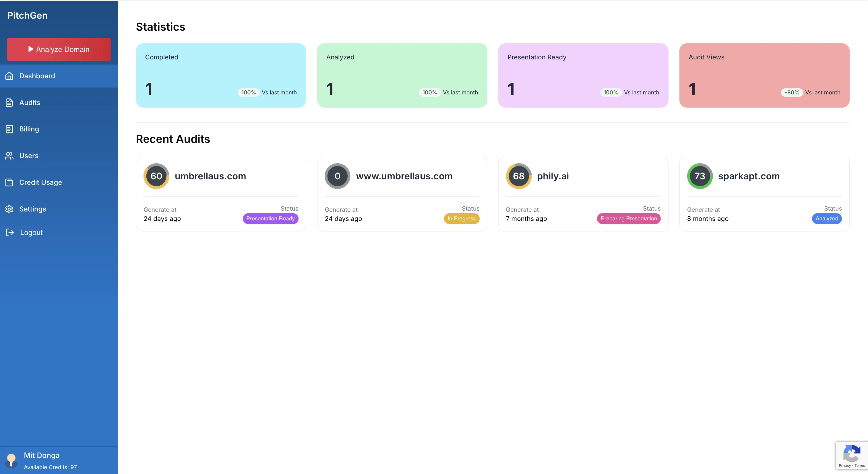Click the Settings gear icon
Viewport: 868px width, 474px height.
pyautogui.click(x=9, y=209)
